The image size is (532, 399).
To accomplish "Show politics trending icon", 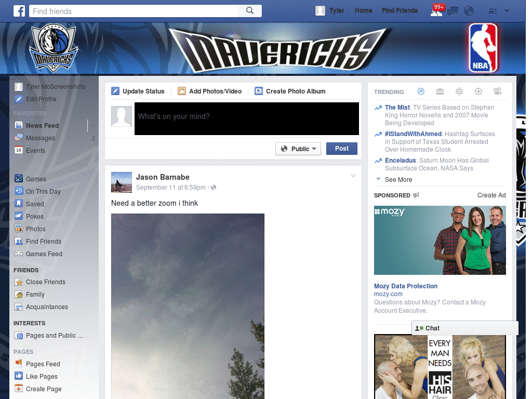I will pos(440,91).
